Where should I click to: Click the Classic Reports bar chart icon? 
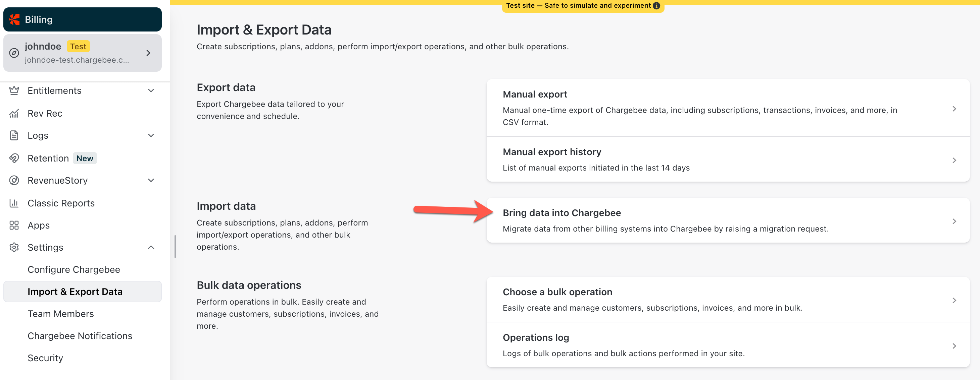[14, 203]
